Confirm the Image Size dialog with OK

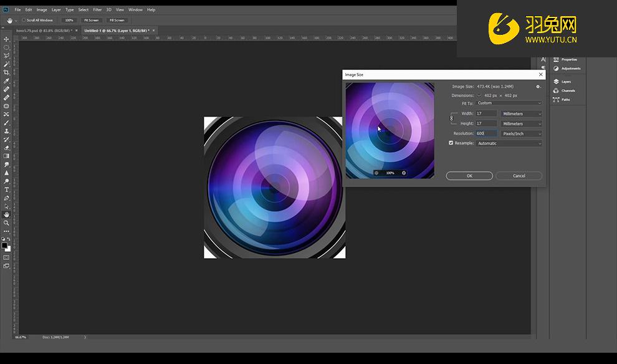pyautogui.click(x=469, y=176)
